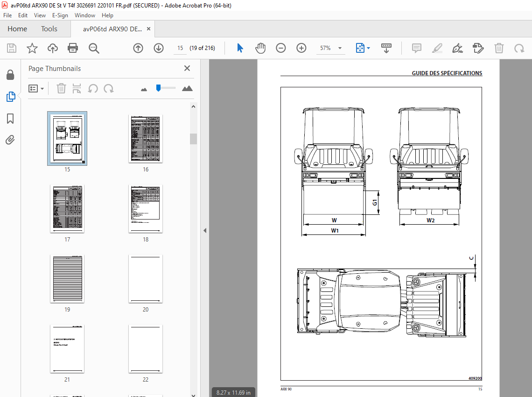This screenshot has height=397, width=532.
Task: Click the page number input field
Action: coord(180,48)
